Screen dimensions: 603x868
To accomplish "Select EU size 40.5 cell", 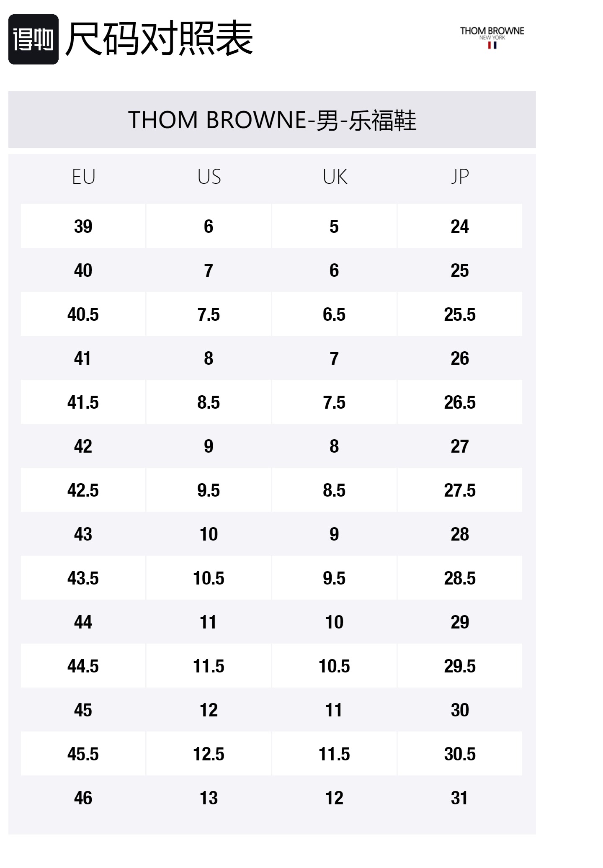I will [83, 314].
